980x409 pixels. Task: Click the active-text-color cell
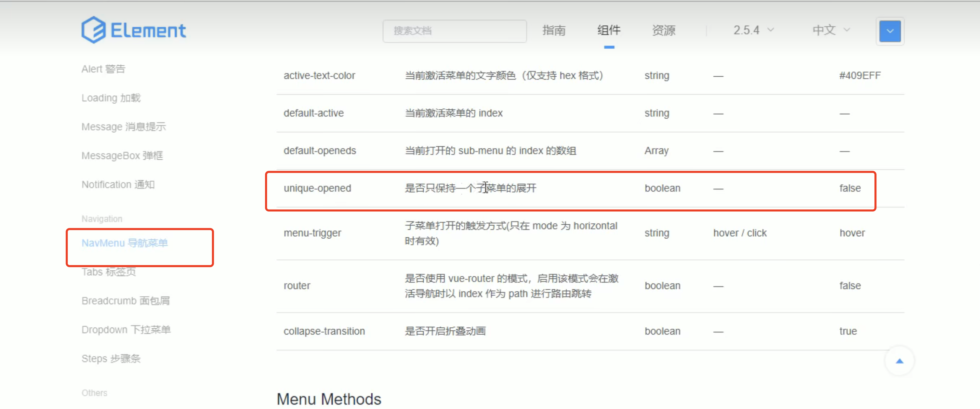[319, 75]
